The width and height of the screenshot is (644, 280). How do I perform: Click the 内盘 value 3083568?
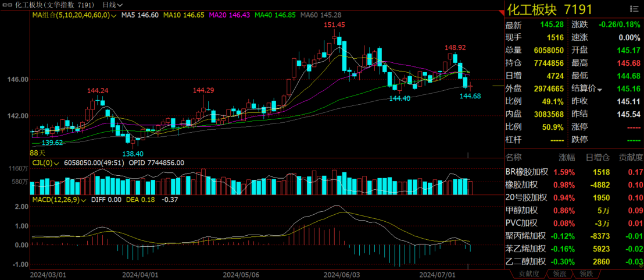click(x=549, y=114)
